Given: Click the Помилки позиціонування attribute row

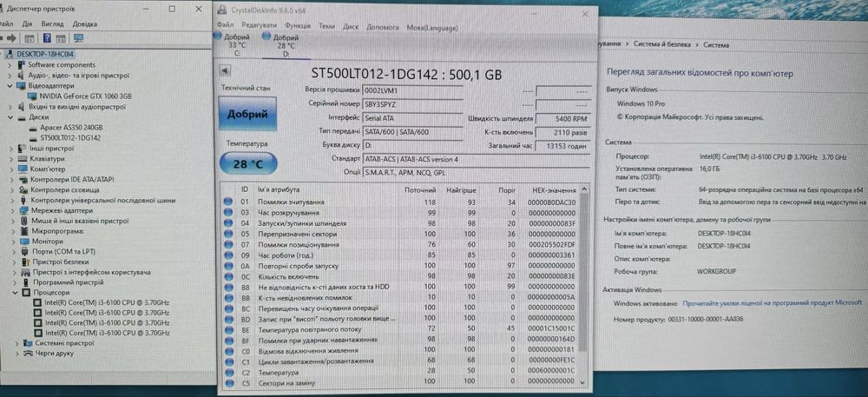Looking at the screenshot, I should pyautogui.click(x=404, y=244).
